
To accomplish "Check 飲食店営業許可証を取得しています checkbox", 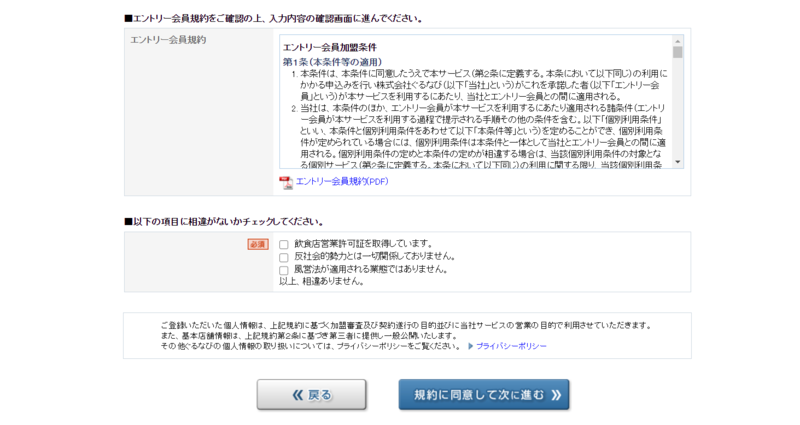I will [x=284, y=244].
